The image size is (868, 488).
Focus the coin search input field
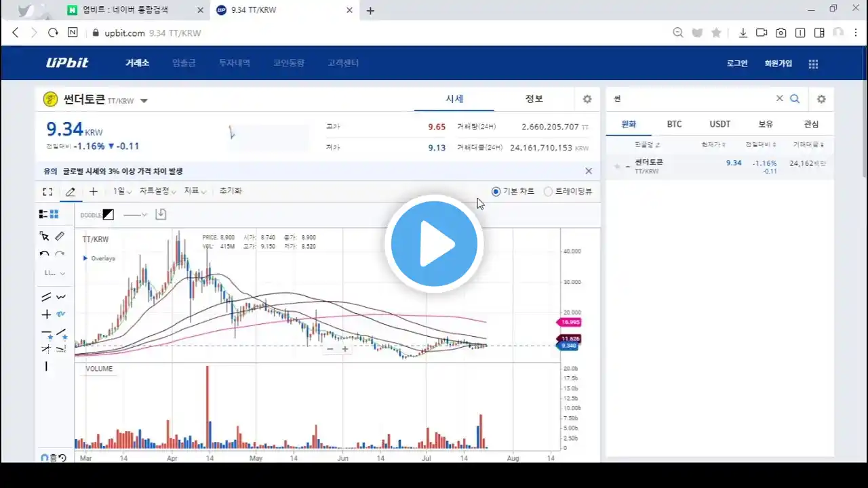point(692,99)
